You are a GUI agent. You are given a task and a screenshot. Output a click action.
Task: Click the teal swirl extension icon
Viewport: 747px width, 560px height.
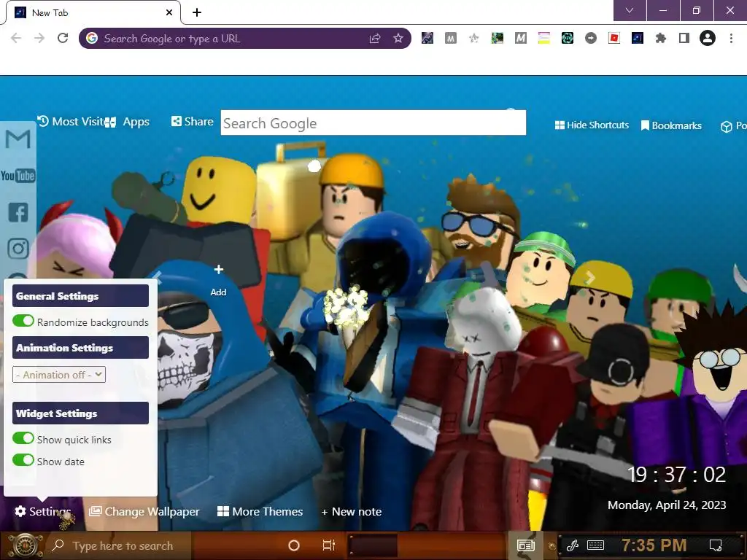point(568,38)
